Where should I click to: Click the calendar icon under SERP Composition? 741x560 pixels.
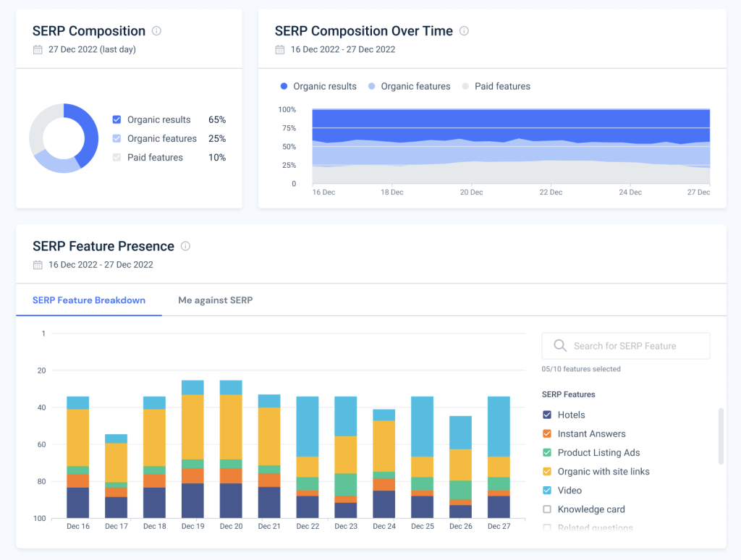[36, 50]
